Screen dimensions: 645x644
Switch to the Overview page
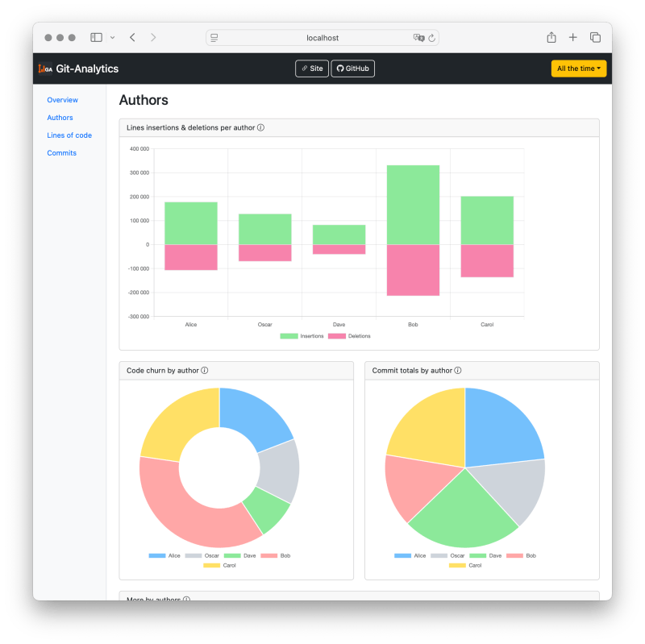pyautogui.click(x=62, y=100)
